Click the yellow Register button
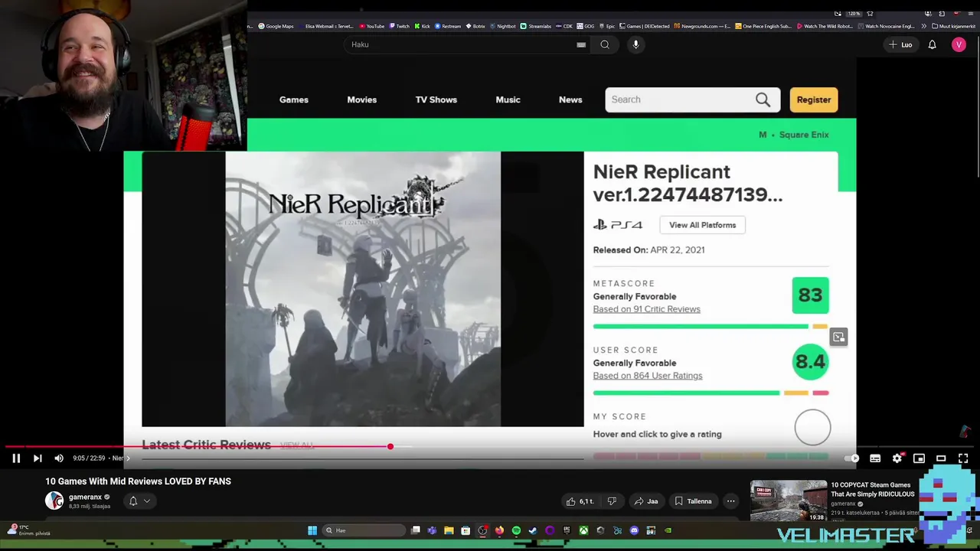The image size is (980, 551). 814,99
